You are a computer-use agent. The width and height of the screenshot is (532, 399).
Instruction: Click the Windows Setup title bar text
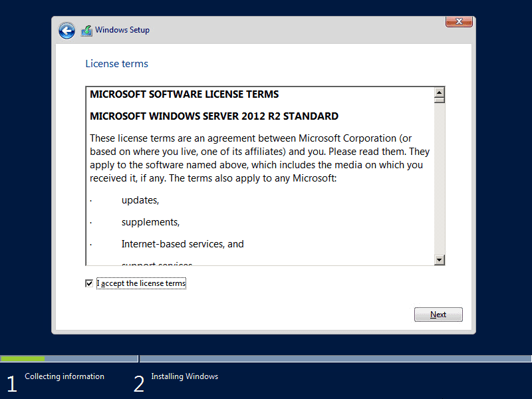point(123,30)
